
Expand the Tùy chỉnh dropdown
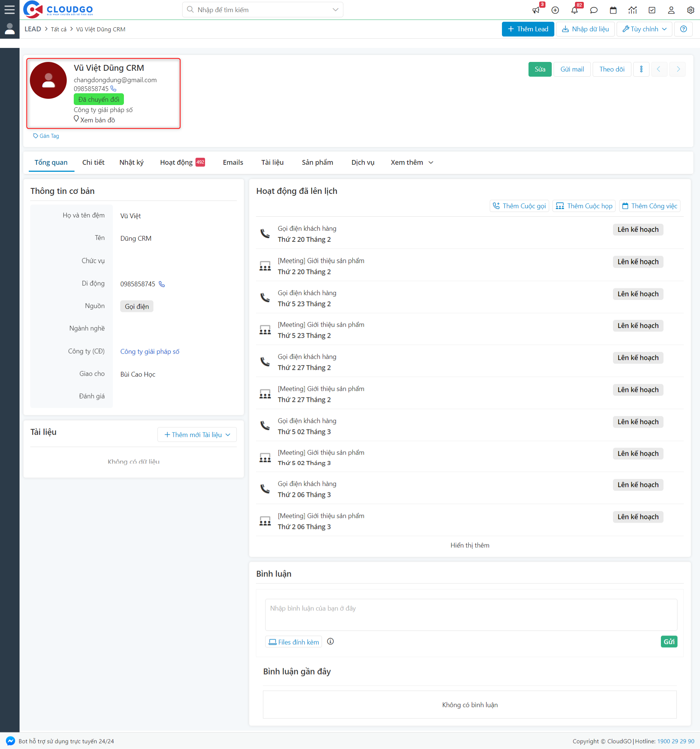[644, 29]
